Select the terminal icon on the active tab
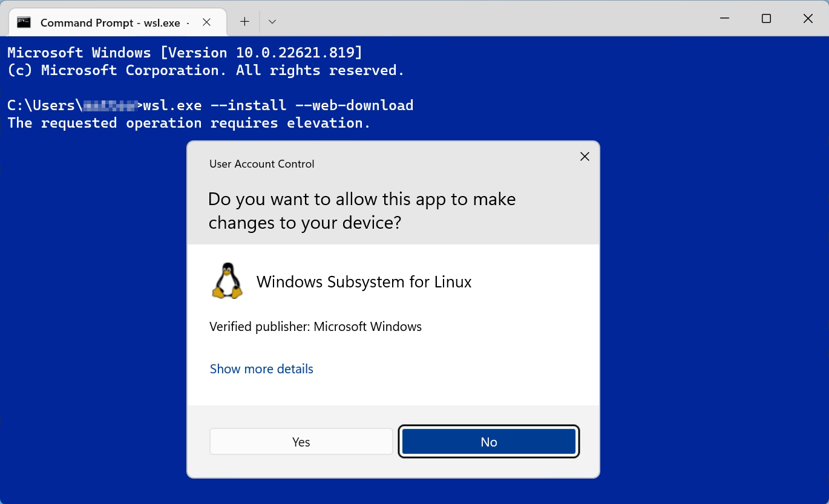This screenshot has width=829, height=504. pyautogui.click(x=24, y=22)
